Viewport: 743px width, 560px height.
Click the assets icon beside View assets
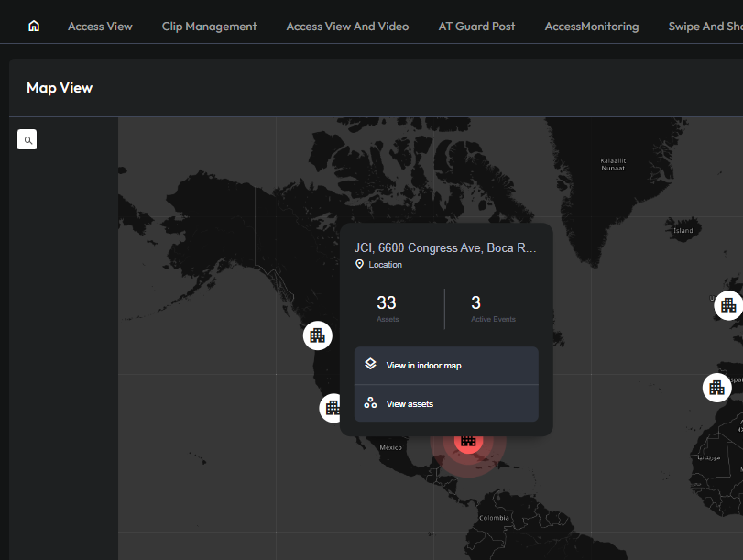[370, 403]
